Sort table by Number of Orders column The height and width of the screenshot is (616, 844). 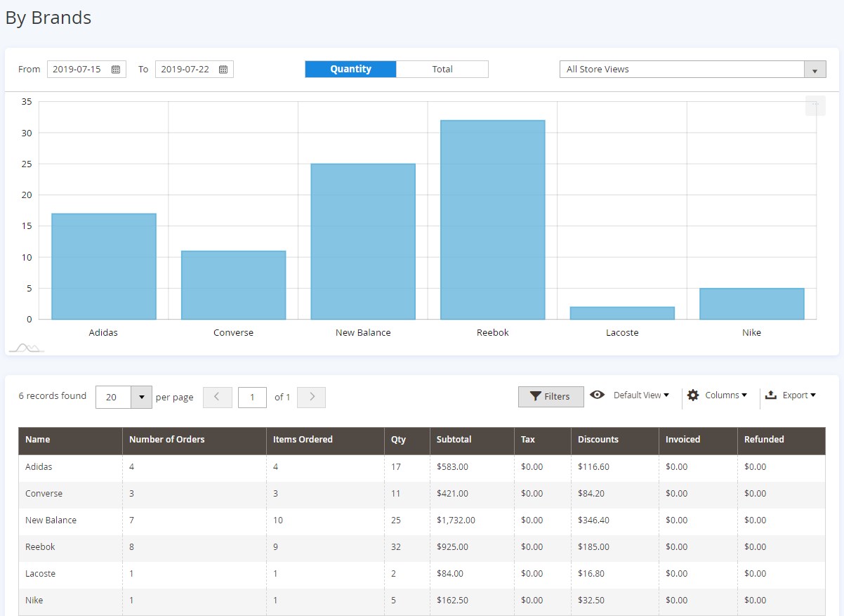pos(167,440)
